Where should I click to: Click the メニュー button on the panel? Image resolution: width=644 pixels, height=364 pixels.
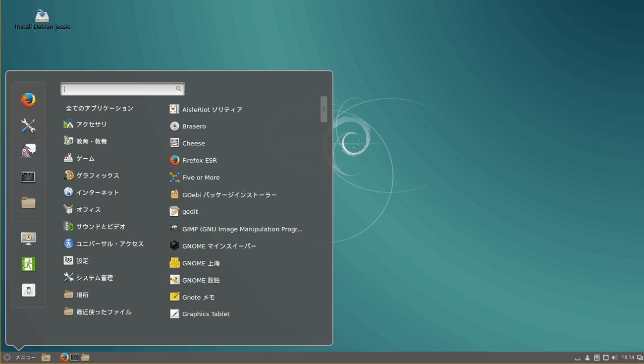click(20, 358)
